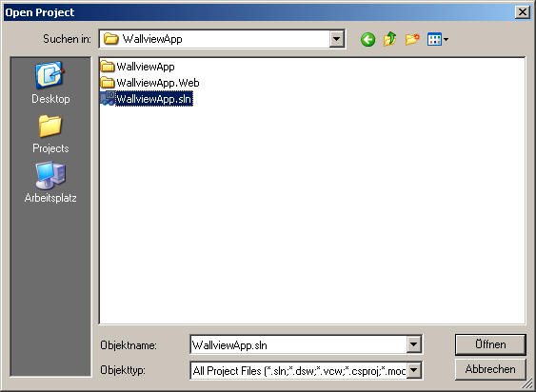Viewport: 536px width, 392px height.
Task: Click the resize grip at dialog corner
Action: [x=530, y=386]
